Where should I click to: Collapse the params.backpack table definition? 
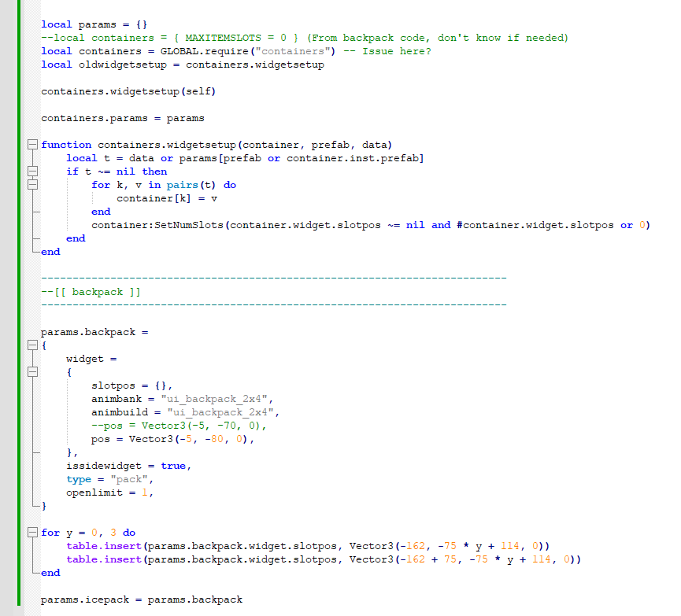point(31,345)
